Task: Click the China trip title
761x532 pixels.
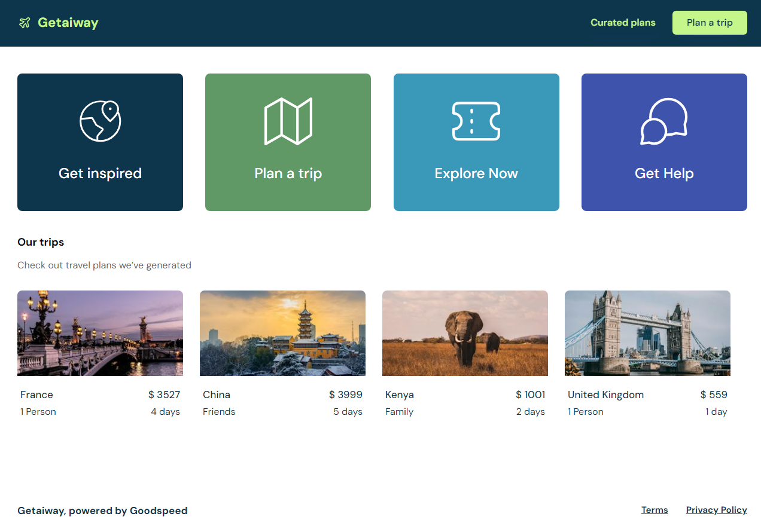Action: pyautogui.click(x=217, y=395)
